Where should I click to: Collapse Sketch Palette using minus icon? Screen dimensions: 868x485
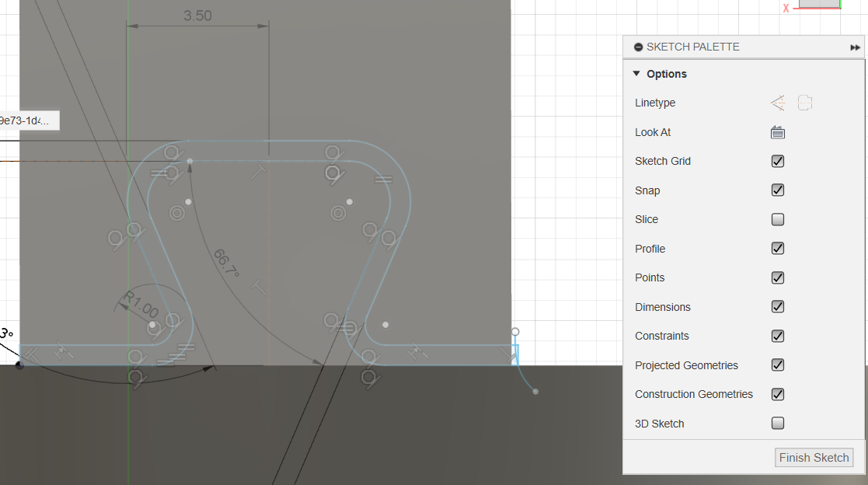click(x=638, y=47)
